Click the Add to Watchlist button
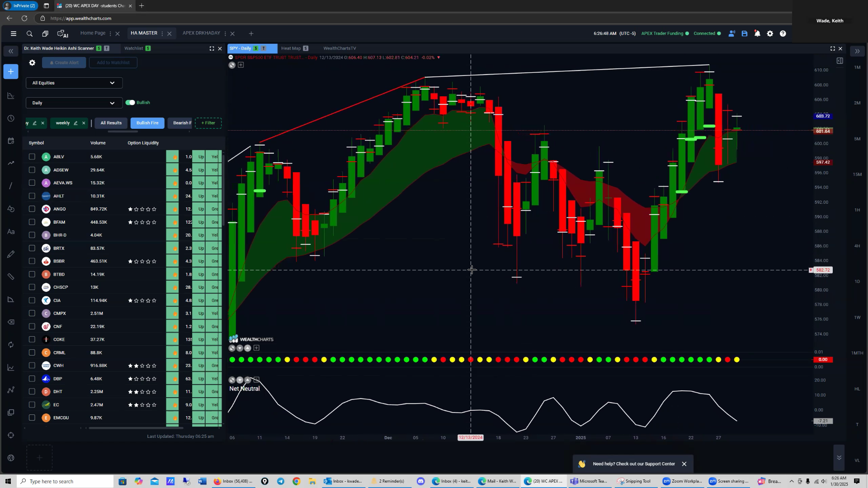This screenshot has width=868, height=488. pyautogui.click(x=113, y=63)
